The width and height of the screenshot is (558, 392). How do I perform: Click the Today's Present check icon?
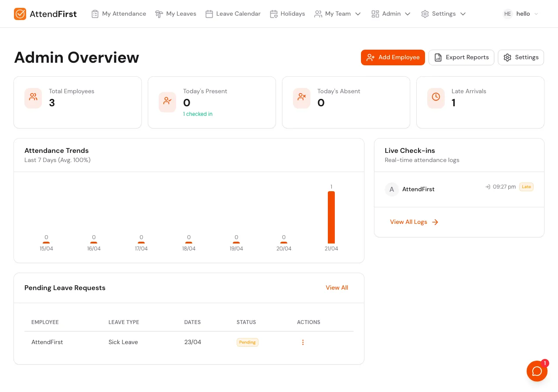(x=167, y=98)
